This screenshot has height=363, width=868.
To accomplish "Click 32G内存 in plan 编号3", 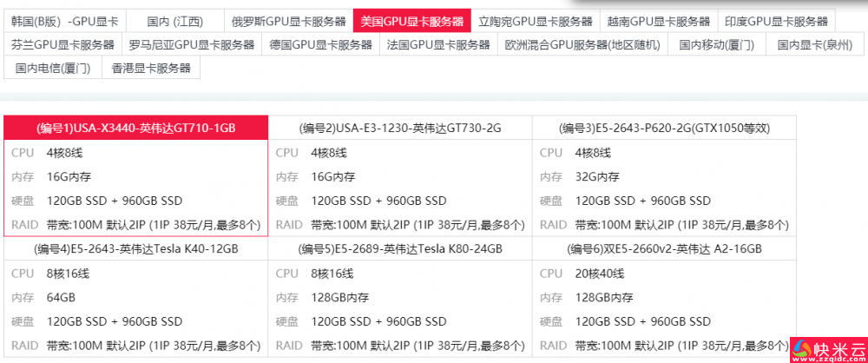I will click(597, 177).
